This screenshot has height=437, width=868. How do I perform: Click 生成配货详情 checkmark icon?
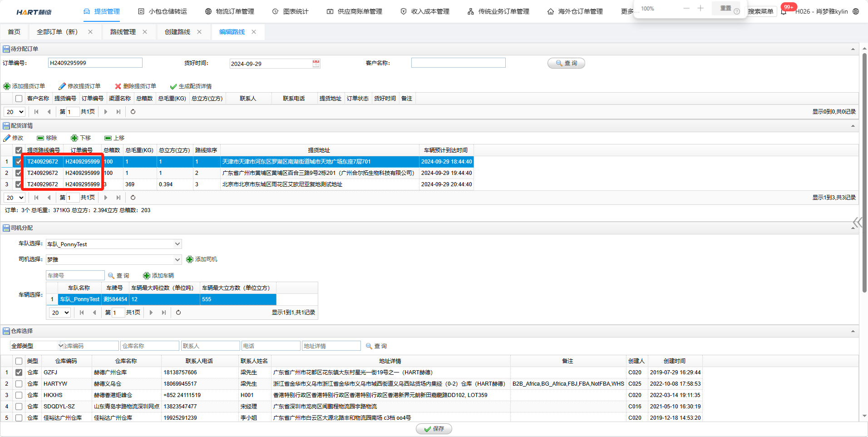point(173,86)
